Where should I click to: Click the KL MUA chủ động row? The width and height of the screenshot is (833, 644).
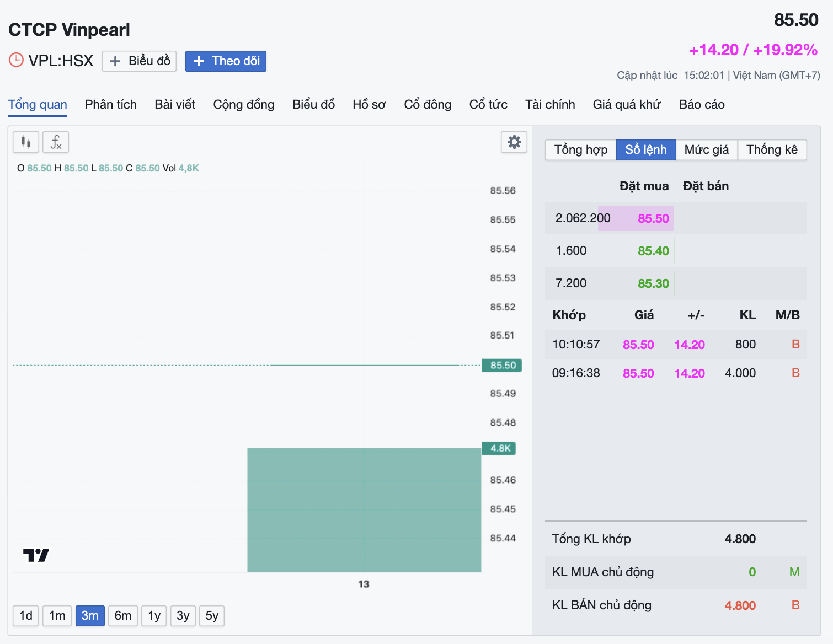pyautogui.click(x=676, y=572)
